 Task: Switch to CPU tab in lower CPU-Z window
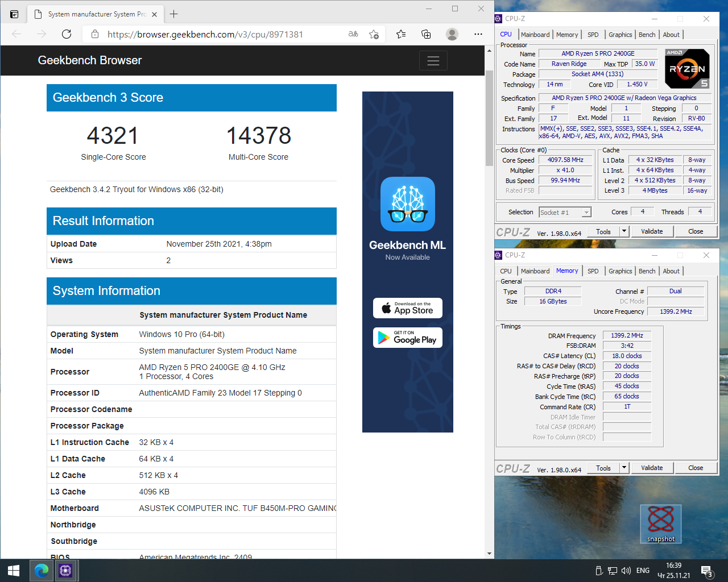point(506,271)
